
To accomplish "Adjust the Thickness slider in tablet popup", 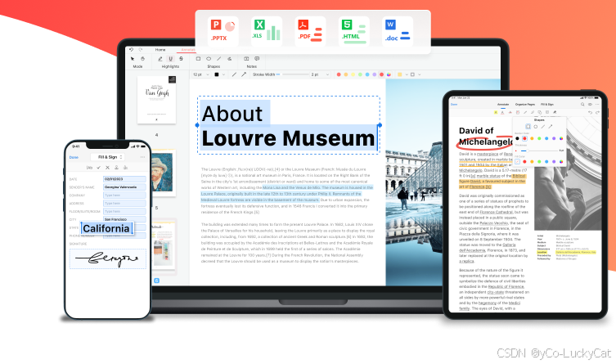I will coord(540,151).
